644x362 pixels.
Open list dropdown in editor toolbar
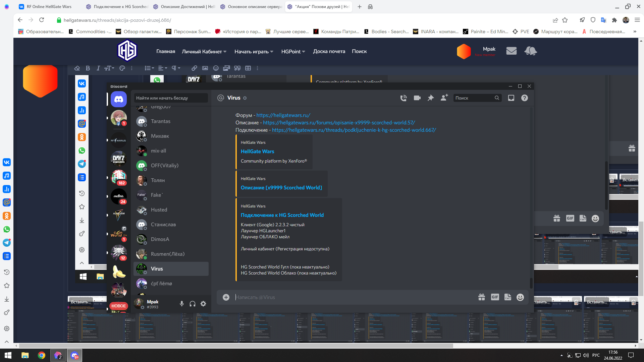point(149,68)
